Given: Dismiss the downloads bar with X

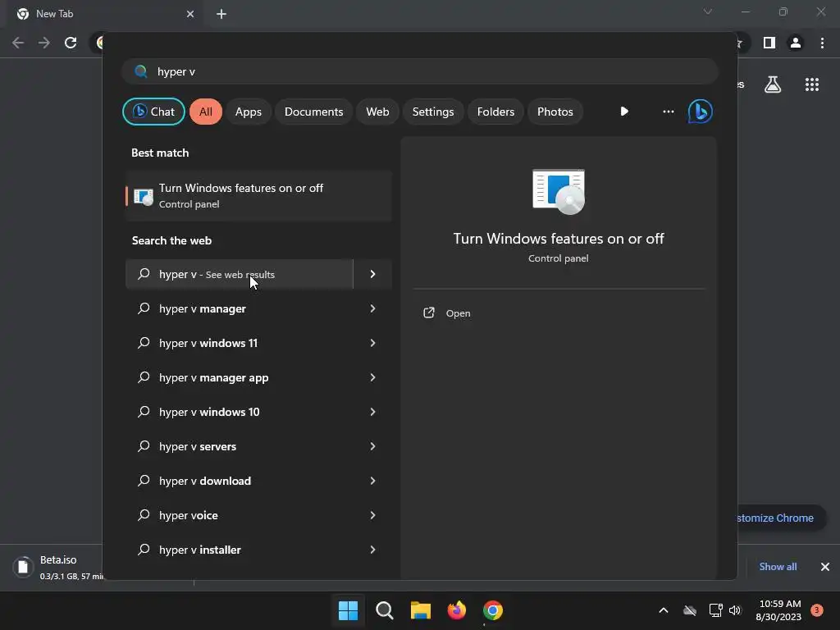Looking at the screenshot, I should pos(825,567).
